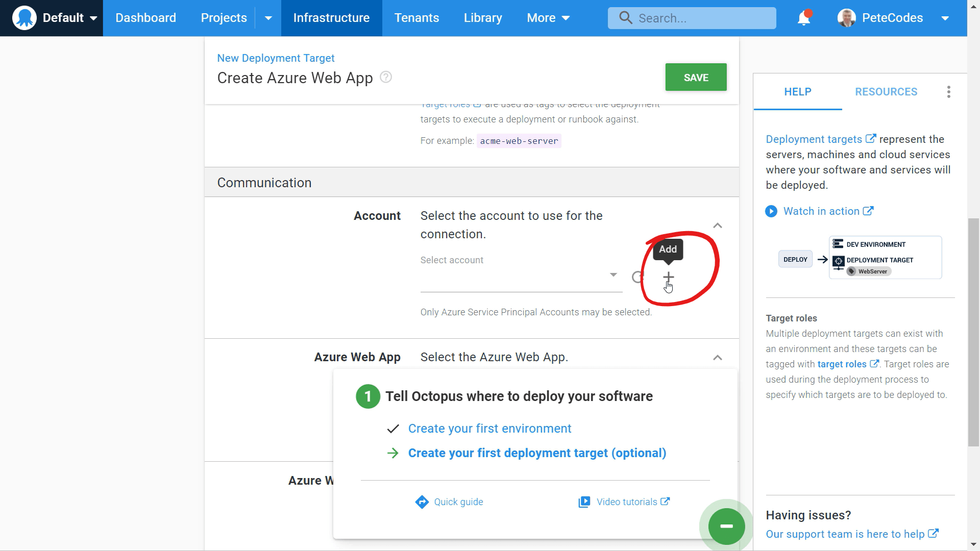Click the Watch in action play icon

771,211
